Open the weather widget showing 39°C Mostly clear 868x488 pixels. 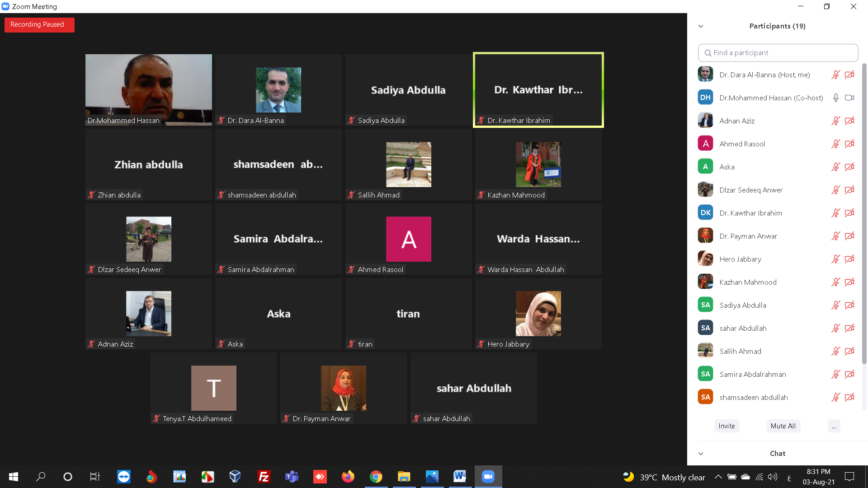point(664,477)
